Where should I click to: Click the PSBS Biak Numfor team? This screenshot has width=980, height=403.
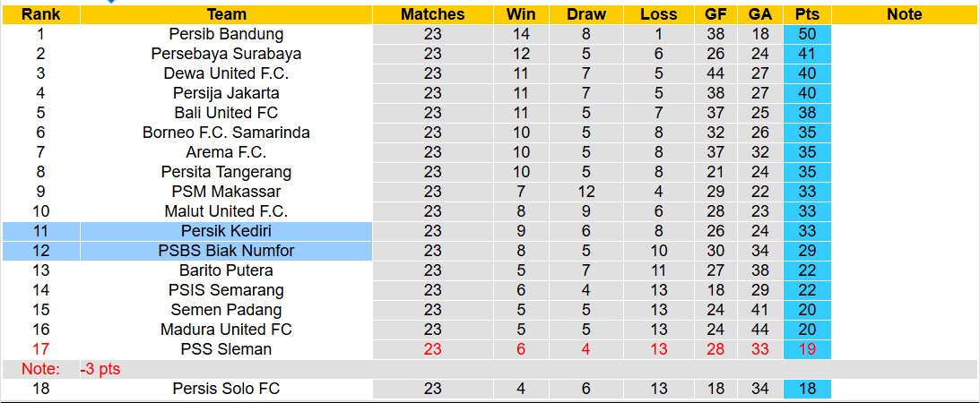coord(226,251)
